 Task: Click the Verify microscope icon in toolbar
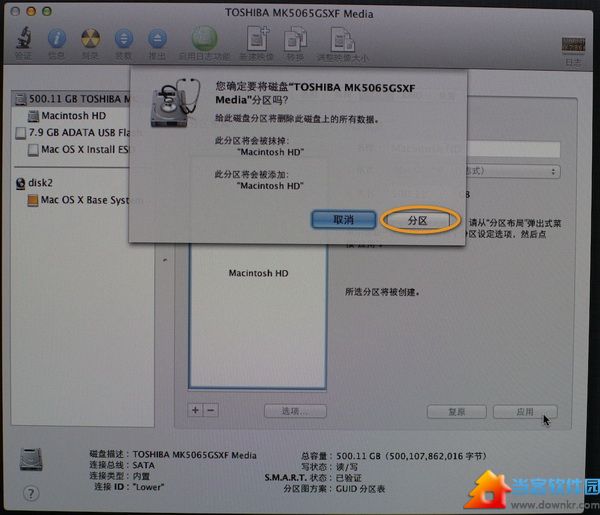pyautogui.click(x=24, y=38)
